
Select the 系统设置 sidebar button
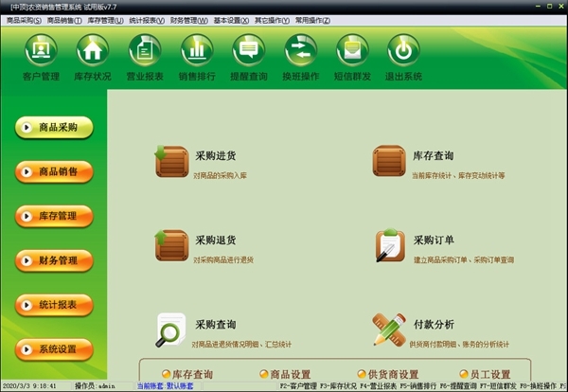[x=54, y=349]
